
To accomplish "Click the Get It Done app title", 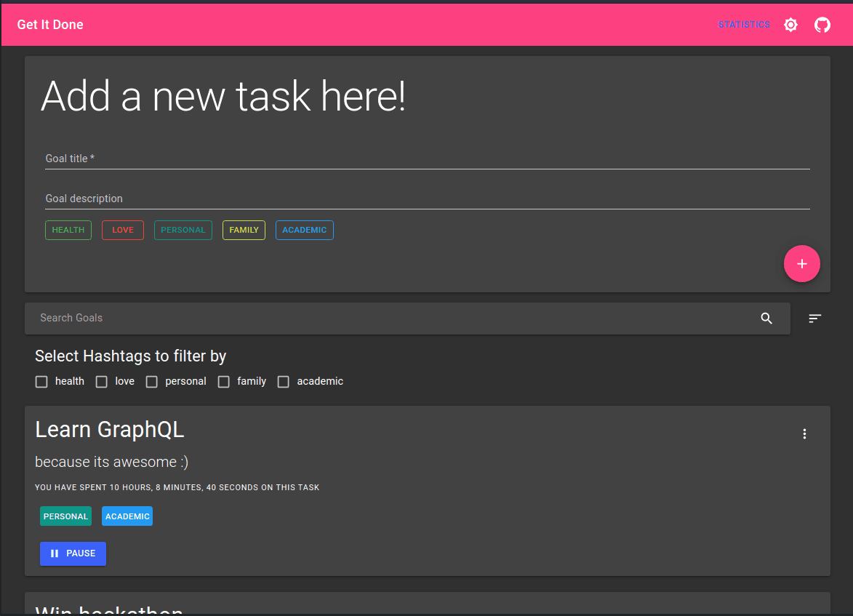I will coord(50,25).
